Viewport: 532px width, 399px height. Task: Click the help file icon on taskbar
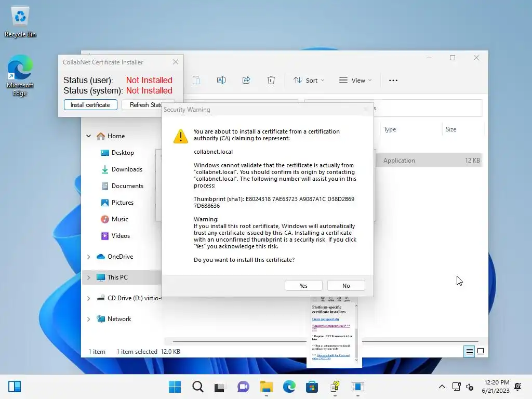pyautogui.click(x=335, y=387)
